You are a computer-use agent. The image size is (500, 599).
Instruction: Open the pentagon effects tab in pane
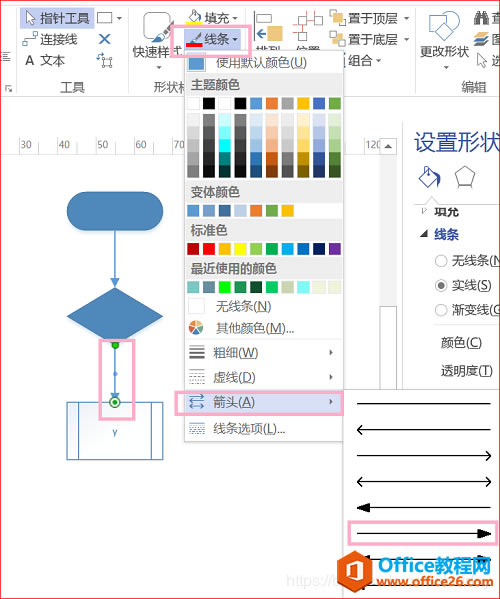pyautogui.click(x=464, y=177)
